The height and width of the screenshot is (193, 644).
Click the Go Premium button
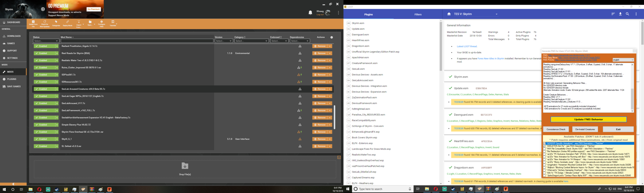[x=94, y=9]
